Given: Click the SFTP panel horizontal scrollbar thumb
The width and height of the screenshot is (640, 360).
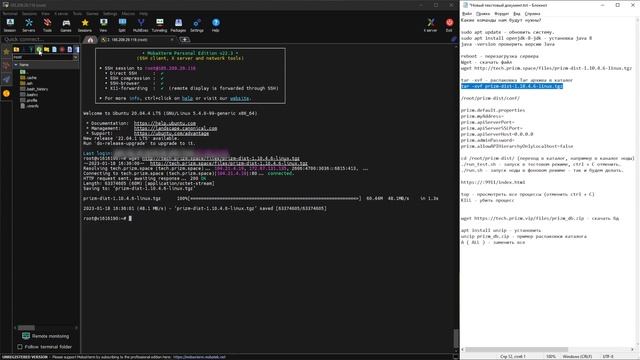Looking at the screenshot, I should click(26, 328).
